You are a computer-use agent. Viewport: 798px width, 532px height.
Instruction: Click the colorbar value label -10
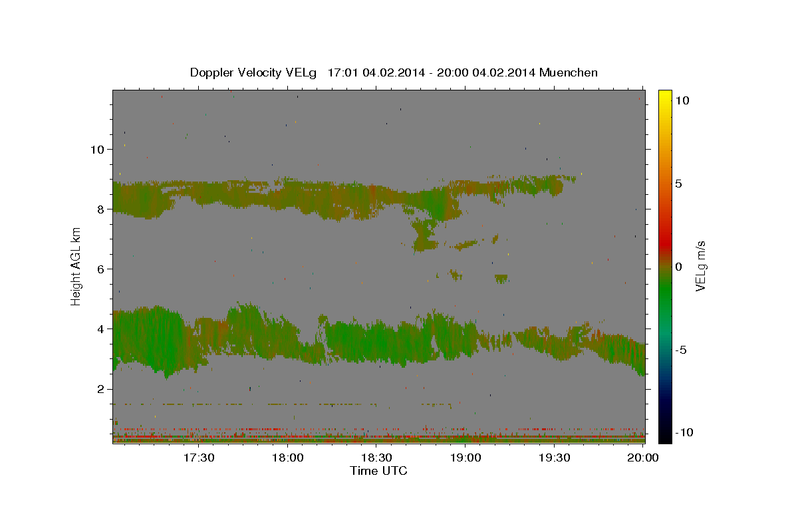click(684, 432)
